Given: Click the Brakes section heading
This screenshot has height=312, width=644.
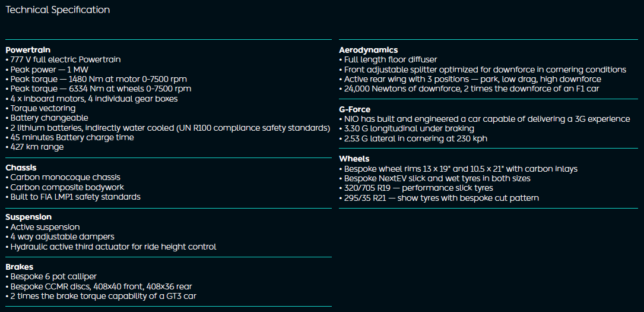Looking at the screenshot, I should (20, 267).
